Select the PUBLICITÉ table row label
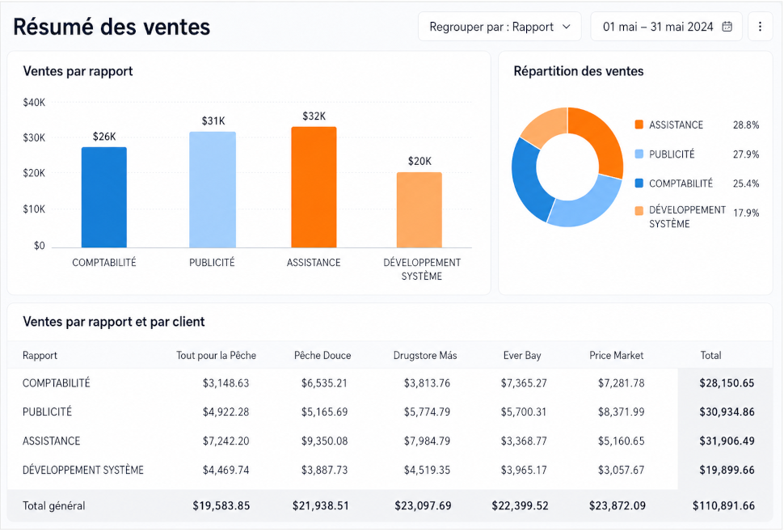 pos(47,412)
